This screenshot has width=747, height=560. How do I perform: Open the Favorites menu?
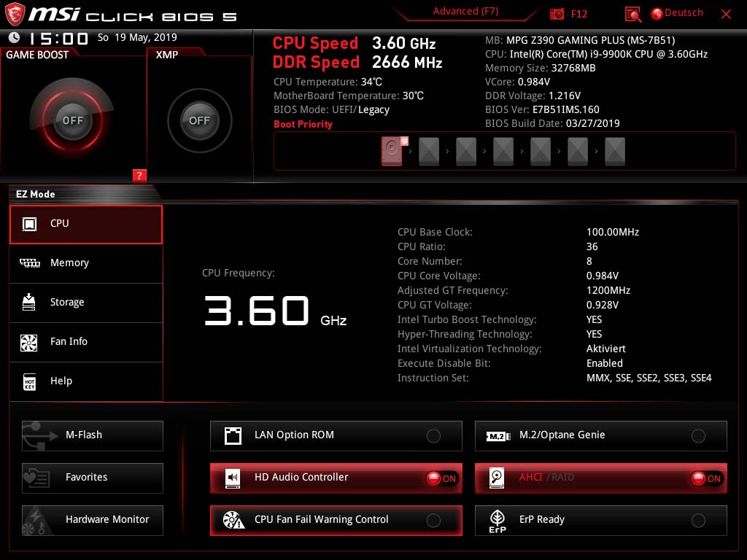point(93,478)
